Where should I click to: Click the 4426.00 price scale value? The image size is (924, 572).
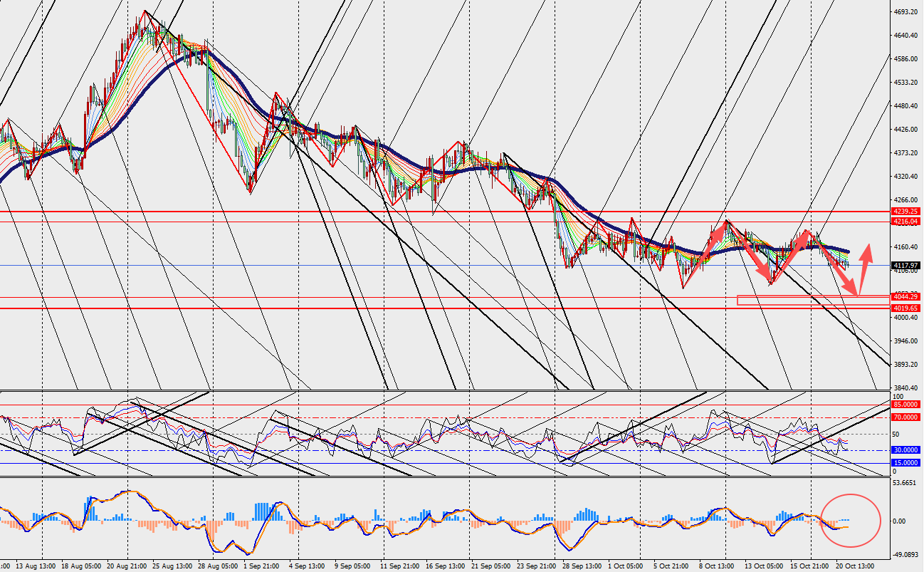[907, 130]
